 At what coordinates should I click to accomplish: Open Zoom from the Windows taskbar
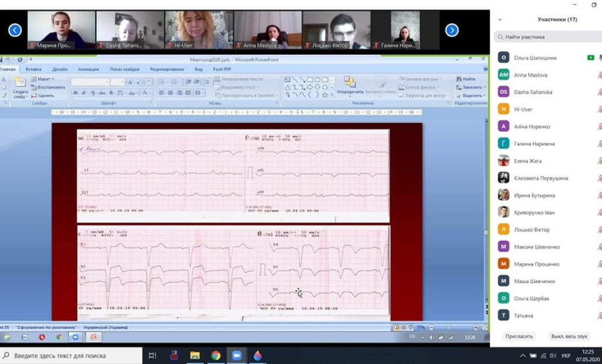[237, 355]
